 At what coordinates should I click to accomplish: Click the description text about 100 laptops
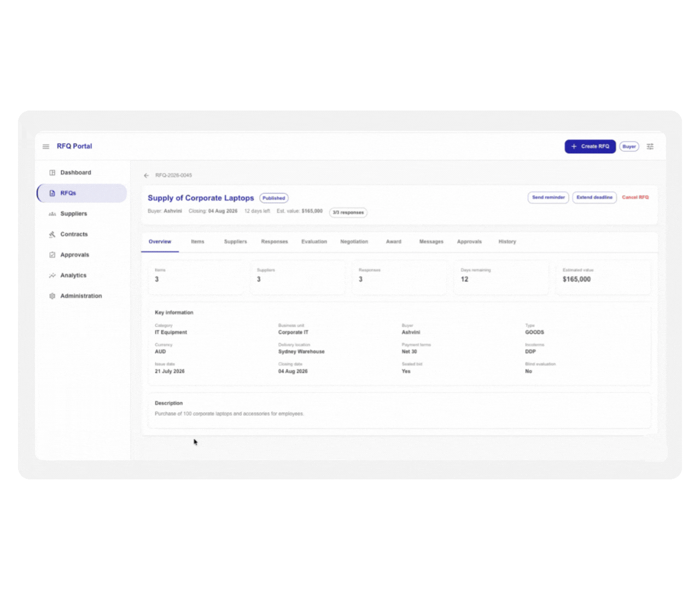pos(229,414)
